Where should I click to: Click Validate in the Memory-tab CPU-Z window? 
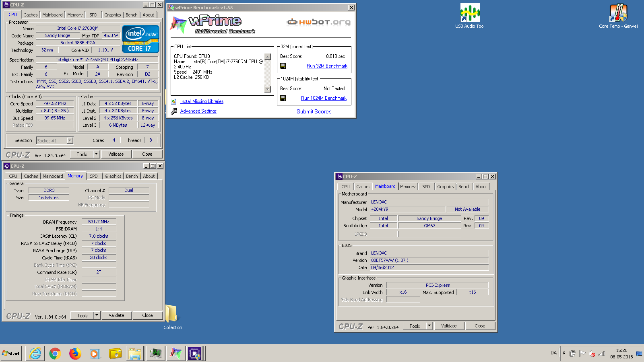tap(116, 315)
